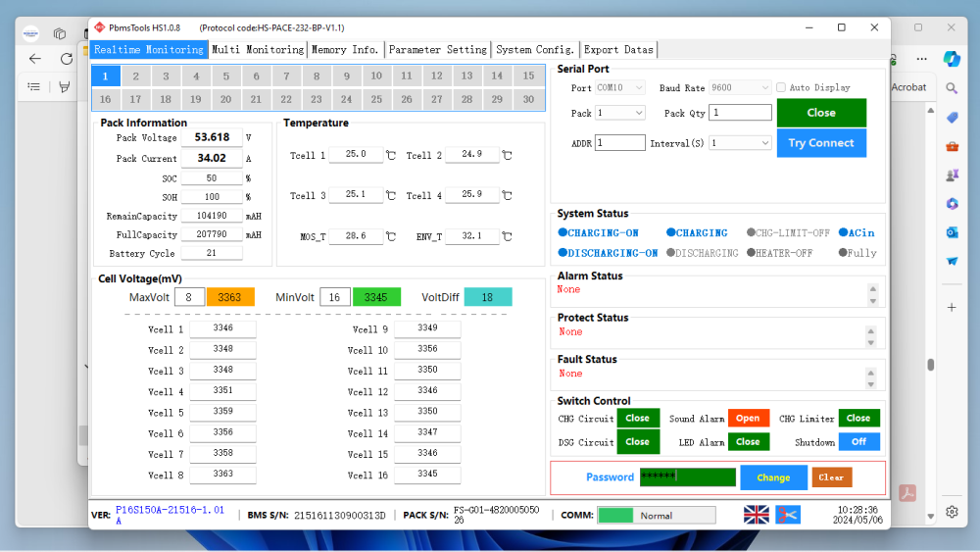The width and height of the screenshot is (980, 552).
Task: Click the green MinVolt 3345 value
Action: click(x=376, y=297)
